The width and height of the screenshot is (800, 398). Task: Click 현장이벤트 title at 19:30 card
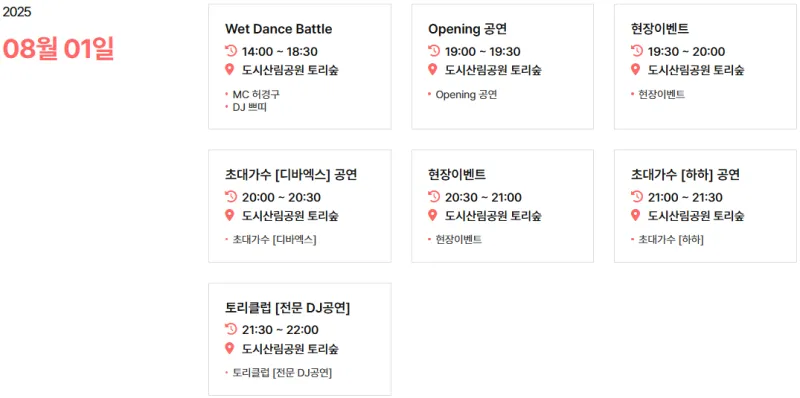click(660, 29)
